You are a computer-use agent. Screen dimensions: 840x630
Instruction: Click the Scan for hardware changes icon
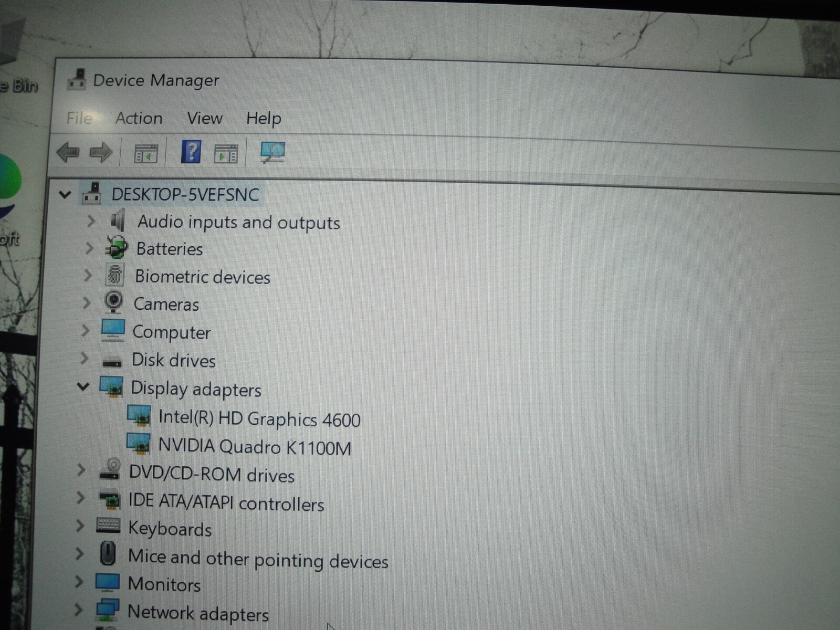272,153
